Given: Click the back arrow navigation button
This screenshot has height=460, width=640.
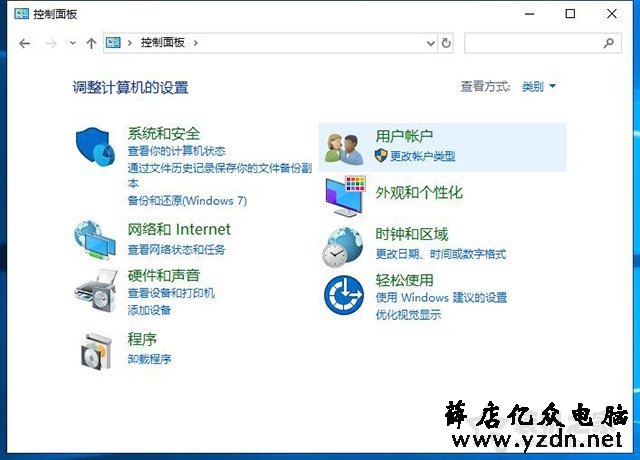Looking at the screenshot, I should 24,43.
